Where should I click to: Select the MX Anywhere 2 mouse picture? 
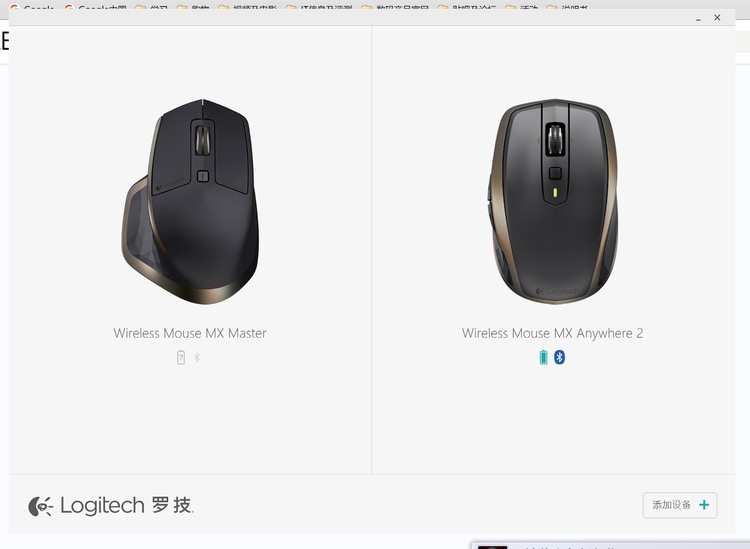553,201
